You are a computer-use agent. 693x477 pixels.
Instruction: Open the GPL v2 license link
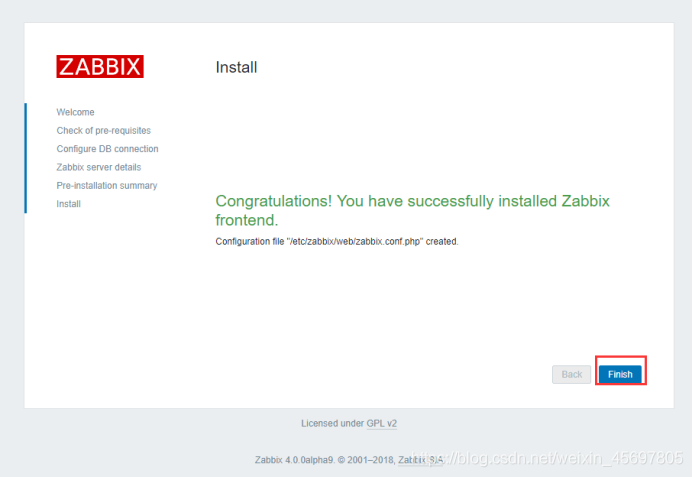tap(381, 424)
